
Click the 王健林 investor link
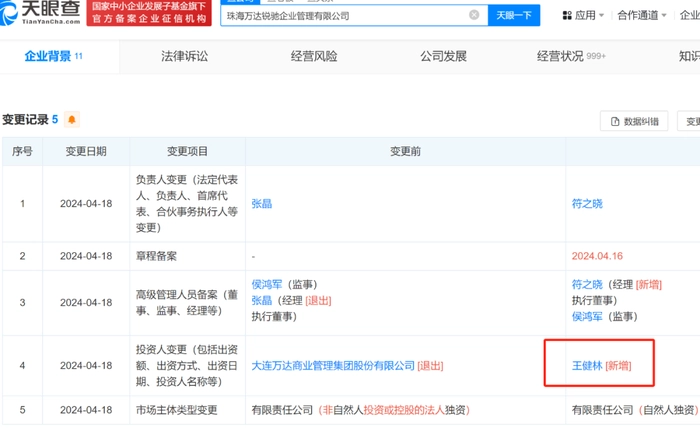pos(587,366)
